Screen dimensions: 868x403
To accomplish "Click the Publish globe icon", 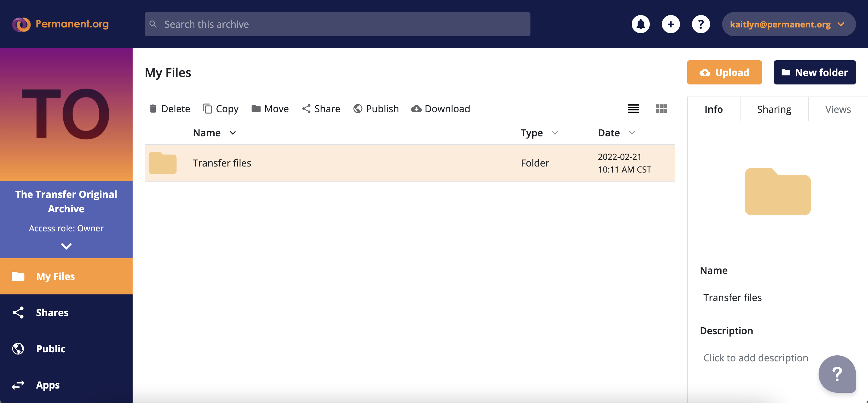I will 357,109.
